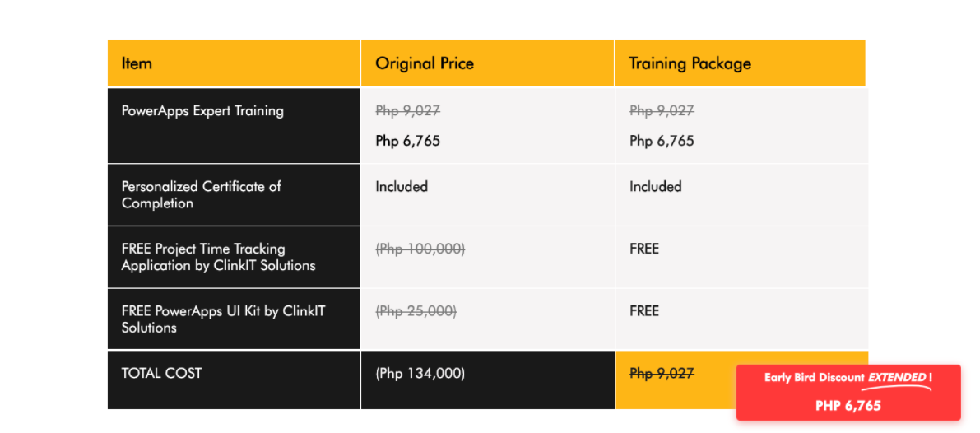Select crossed-out Php 9,027 under Original Price
The height and width of the screenshot is (433, 980).
tap(407, 110)
